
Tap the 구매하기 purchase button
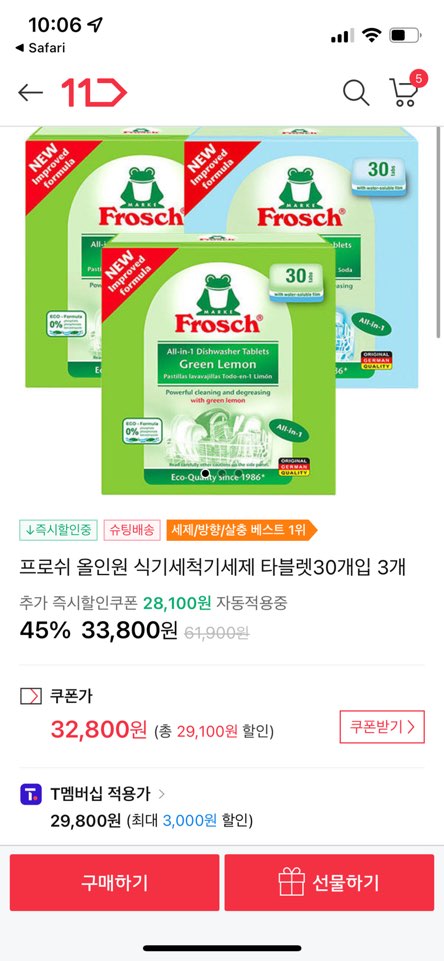pos(115,883)
